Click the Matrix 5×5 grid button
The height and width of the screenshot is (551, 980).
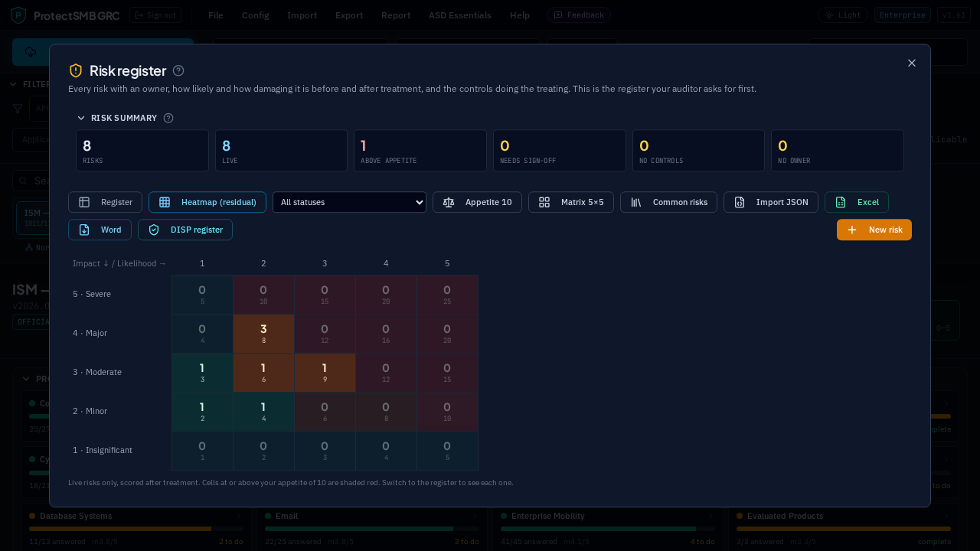click(571, 202)
